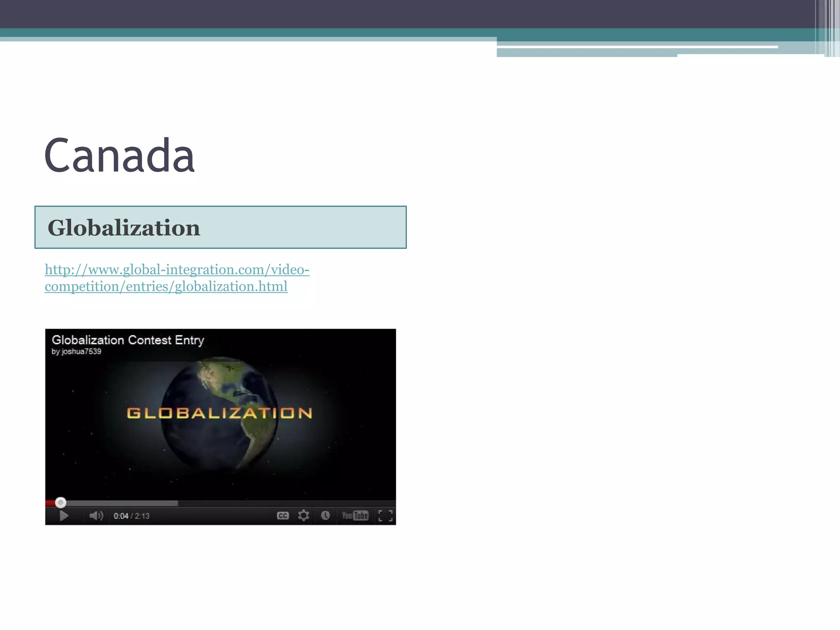Click the unplayed portion of the video timeline
This screenshot has width=840, height=630.
point(287,503)
